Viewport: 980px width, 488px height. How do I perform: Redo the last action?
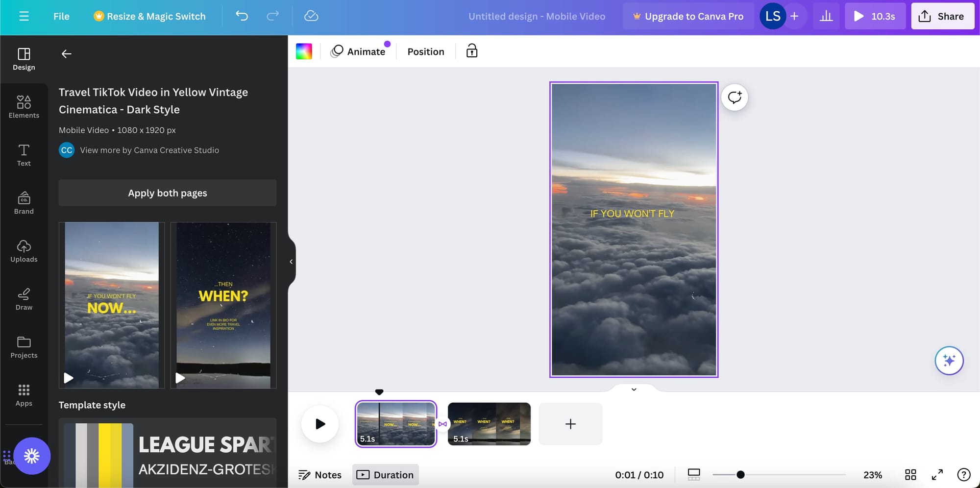coord(272,16)
